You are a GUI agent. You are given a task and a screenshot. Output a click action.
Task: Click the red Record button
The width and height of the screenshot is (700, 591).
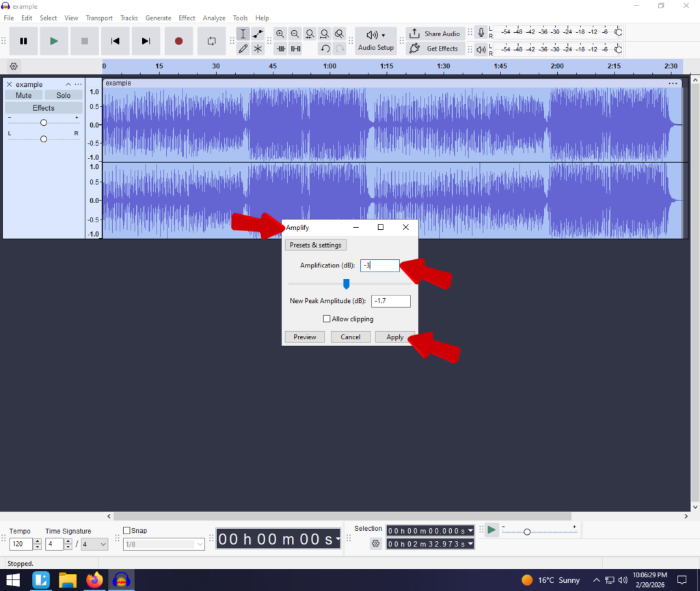coord(178,41)
